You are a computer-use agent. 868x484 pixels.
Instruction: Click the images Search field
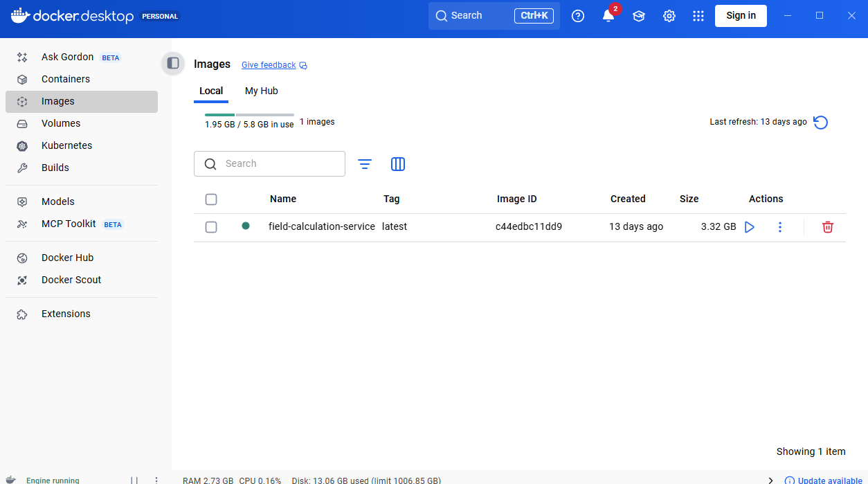coord(269,163)
